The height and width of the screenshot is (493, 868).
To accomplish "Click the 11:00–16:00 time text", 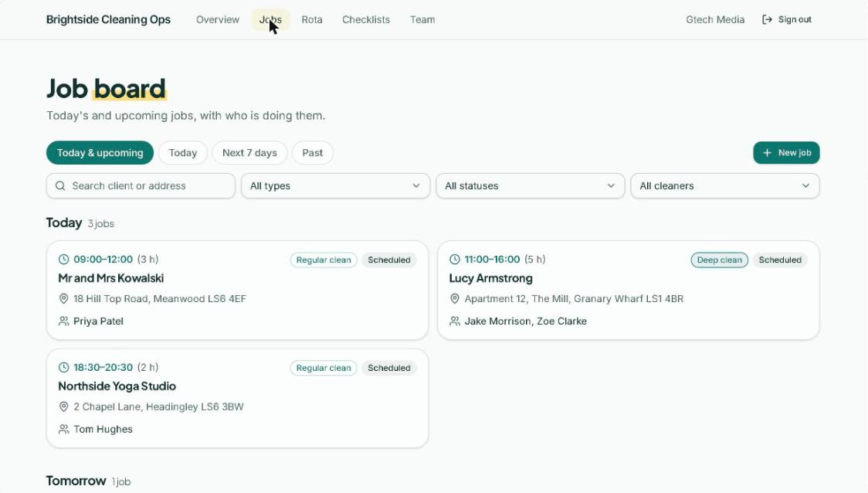I will [492, 259].
